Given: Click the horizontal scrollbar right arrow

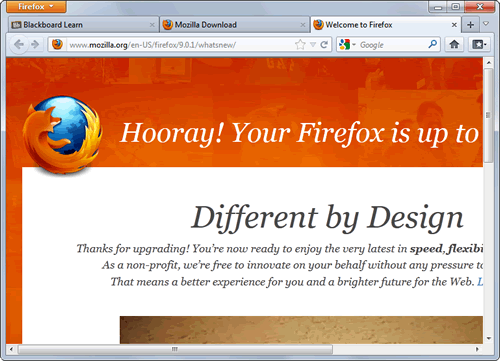Looking at the screenshot, I should 477,349.
